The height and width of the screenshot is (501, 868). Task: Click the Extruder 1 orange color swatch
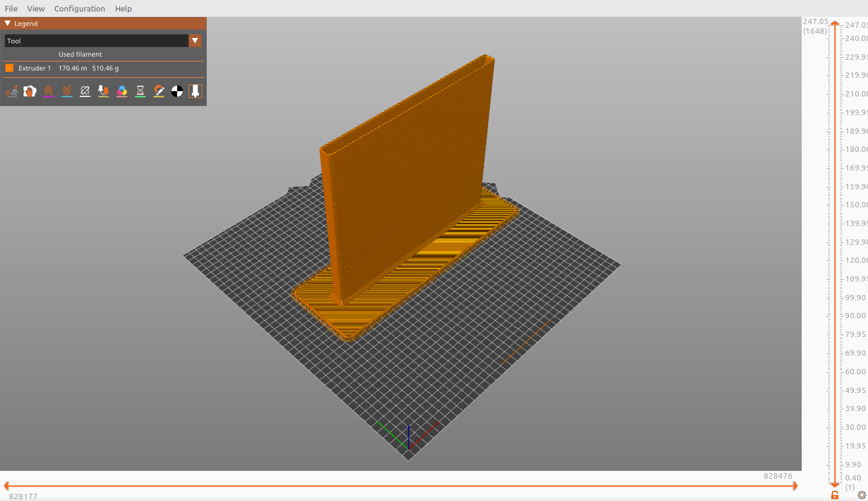(10, 68)
